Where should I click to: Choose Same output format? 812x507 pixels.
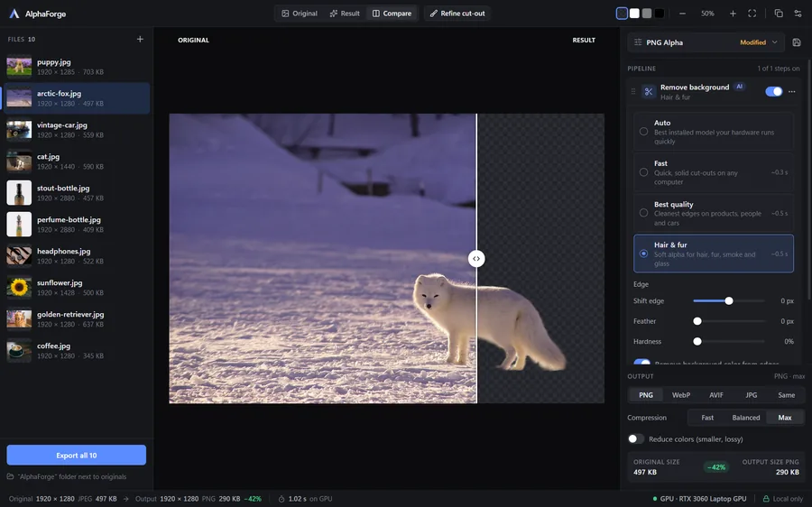tap(786, 394)
